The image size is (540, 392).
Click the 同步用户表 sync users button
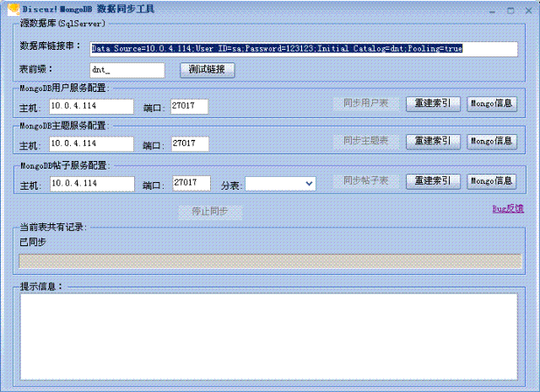(366, 103)
